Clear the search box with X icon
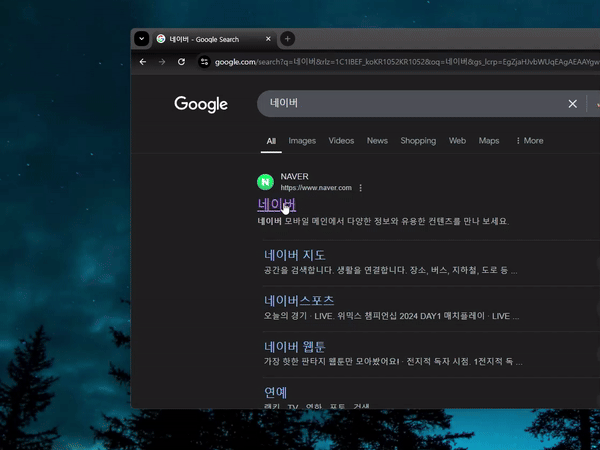Image resolution: width=600 pixels, height=450 pixels. coord(572,104)
